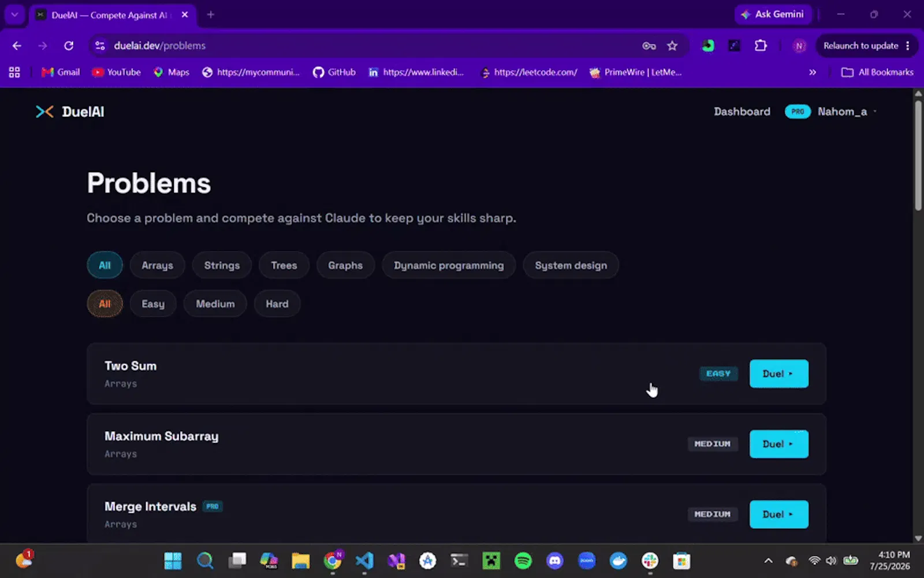Click the DuelAI crossed-swords logo
This screenshot has width=924, height=578.
[44, 112]
